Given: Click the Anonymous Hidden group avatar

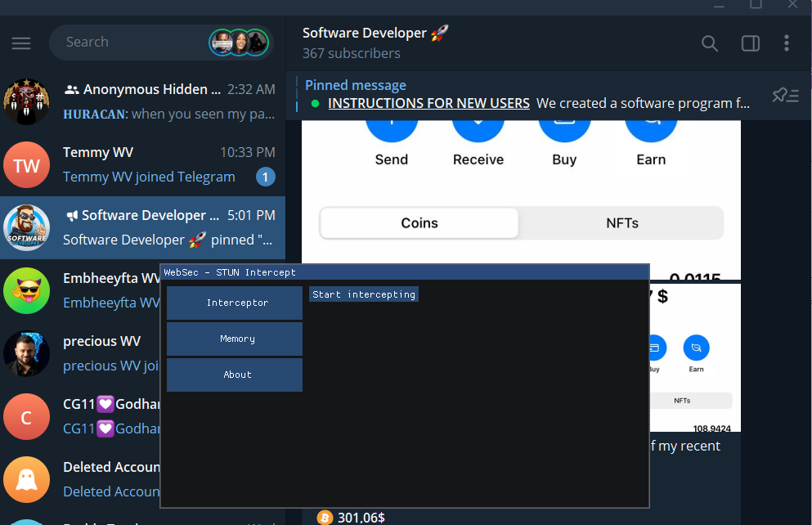Looking at the screenshot, I should tap(26, 101).
